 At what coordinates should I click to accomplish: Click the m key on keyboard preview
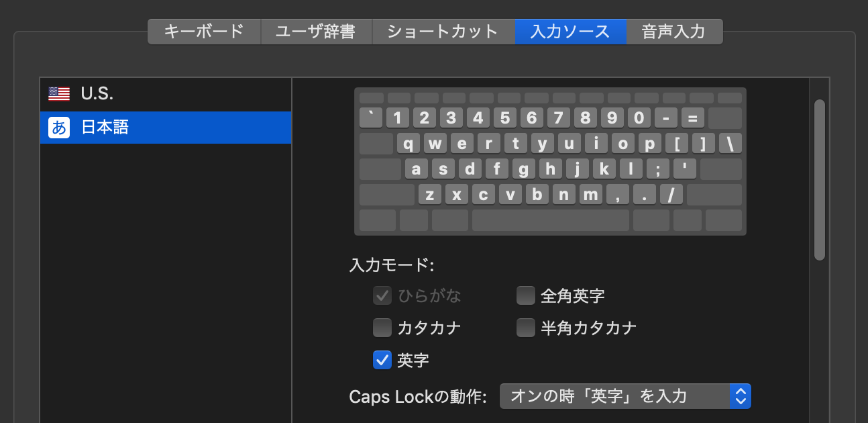tap(591, 194)
